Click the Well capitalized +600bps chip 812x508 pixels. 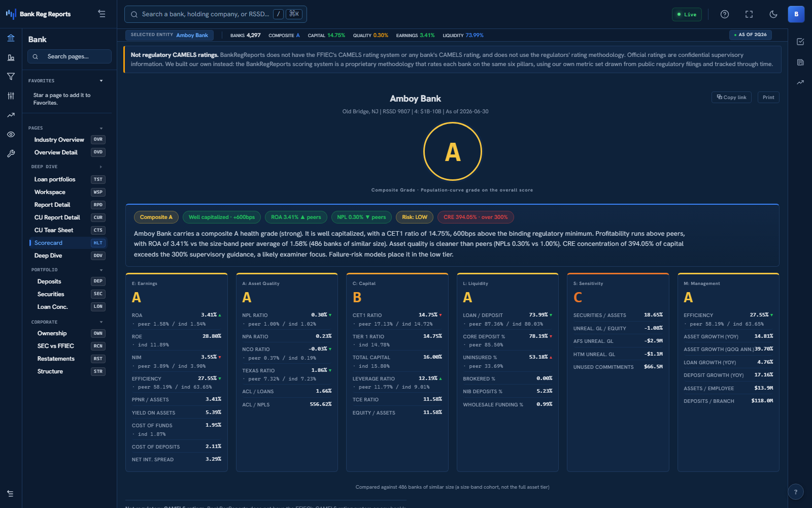coord(222,217)
